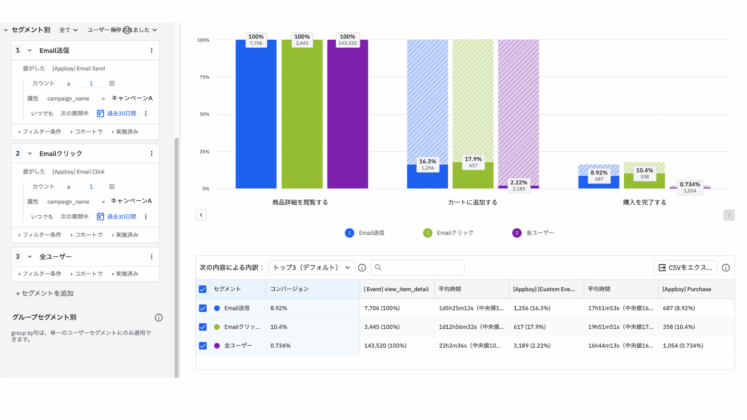Collapse the セグメント別 section
This screenshot has height=420, width=747.
[5, 30]
